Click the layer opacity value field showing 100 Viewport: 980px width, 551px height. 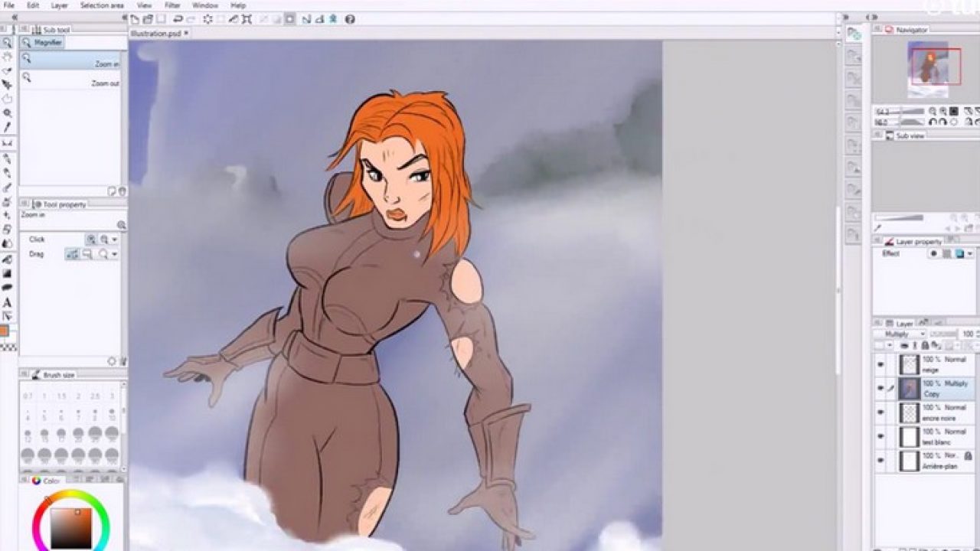(x=969, y=334)
